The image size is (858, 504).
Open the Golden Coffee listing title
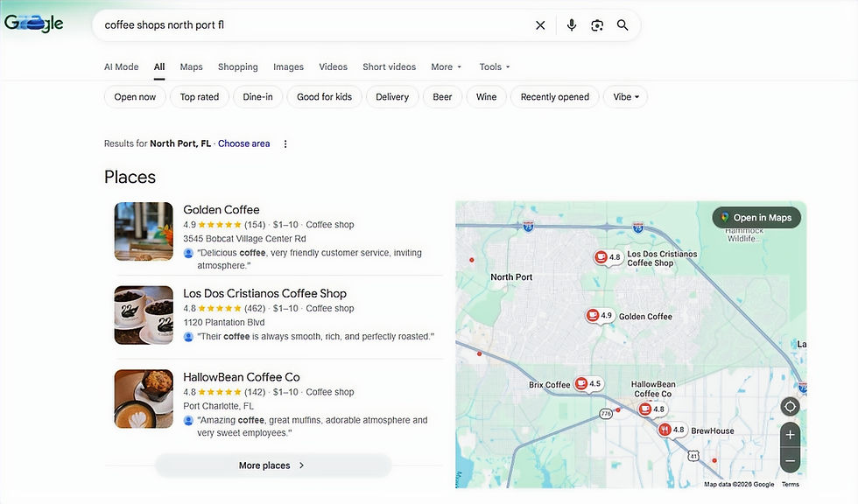coord(222,210)
